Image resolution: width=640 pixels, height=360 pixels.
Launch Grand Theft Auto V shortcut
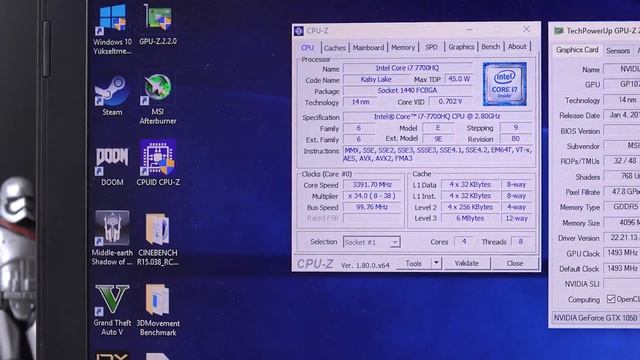pos(112,310)
